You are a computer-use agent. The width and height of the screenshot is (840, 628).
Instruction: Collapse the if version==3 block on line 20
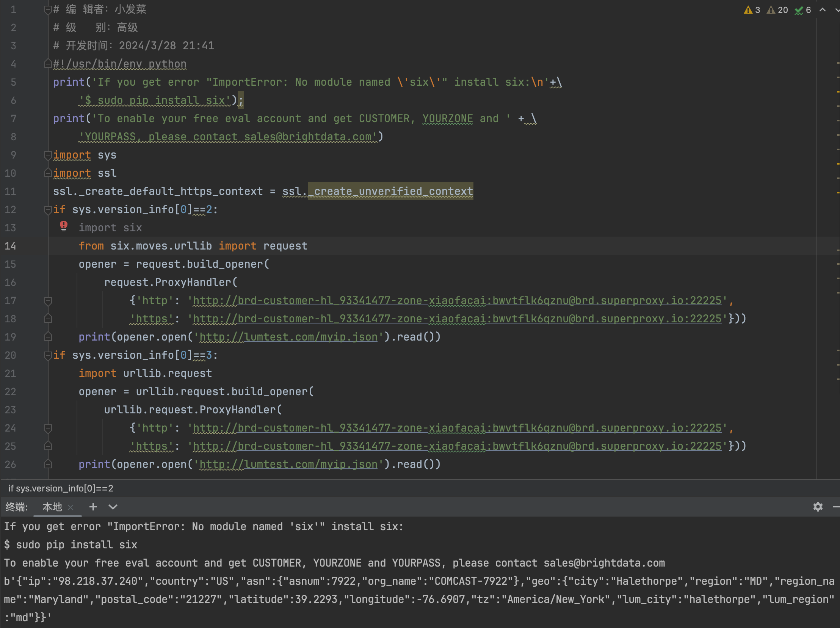[x=48, y=355]
